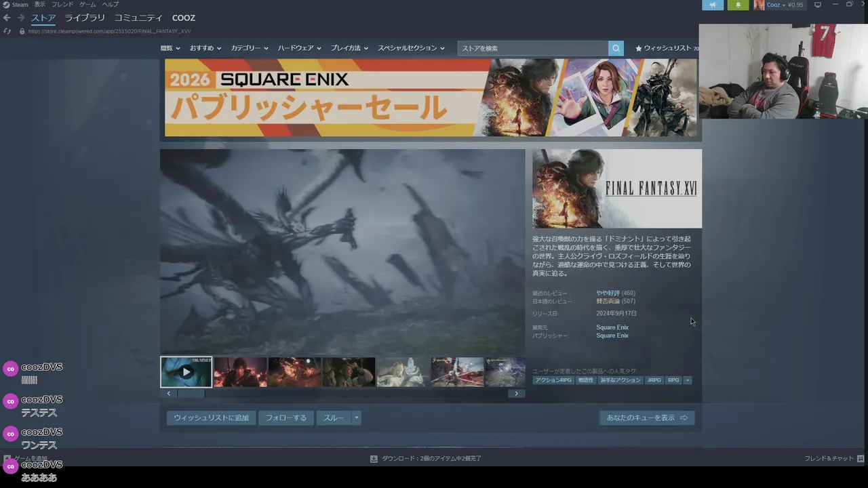Switch to ライブラリ tab
The image size is (868, 488).
click(85, 18)
